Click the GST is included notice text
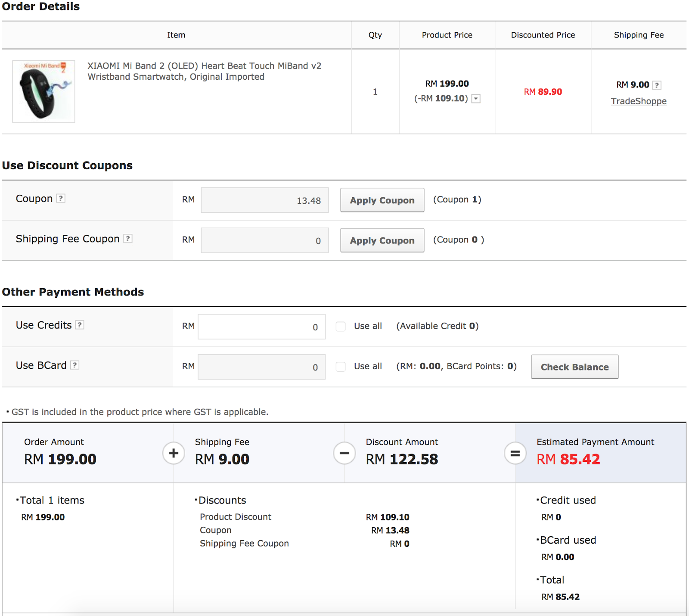Image resolution: width=689 pixels, height=616 pixels. coord(140,412)
